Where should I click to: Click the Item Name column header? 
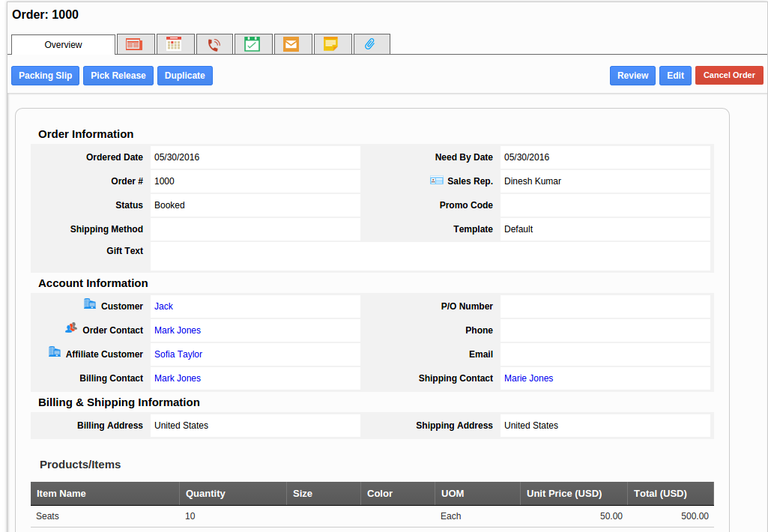tap(105, 494)
